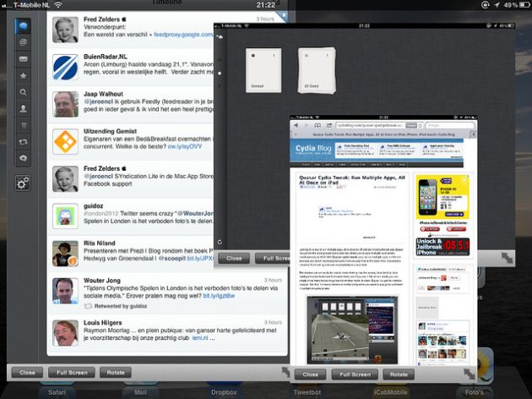Open the Retweets icon in Tweetbot sidebar
The height and width of the screenshot is (399, 532).
[x=23, y=141]
